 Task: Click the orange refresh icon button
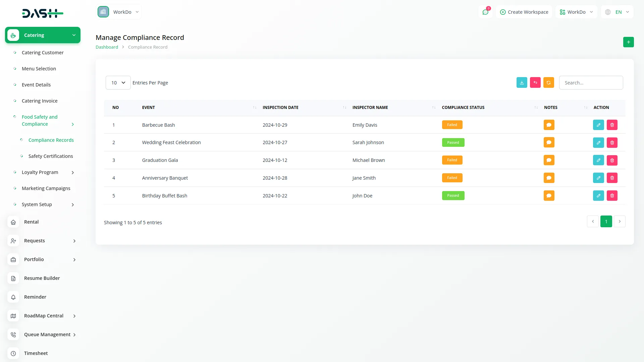549,83
